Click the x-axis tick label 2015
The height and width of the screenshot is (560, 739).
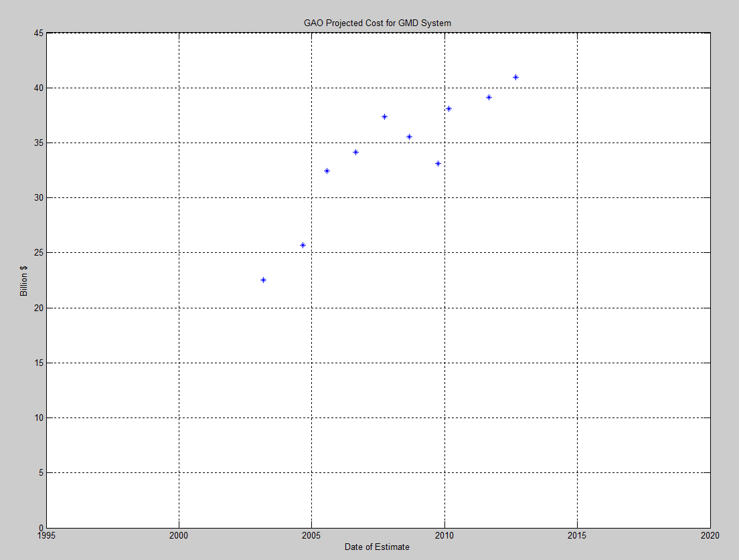click(577, 535)
